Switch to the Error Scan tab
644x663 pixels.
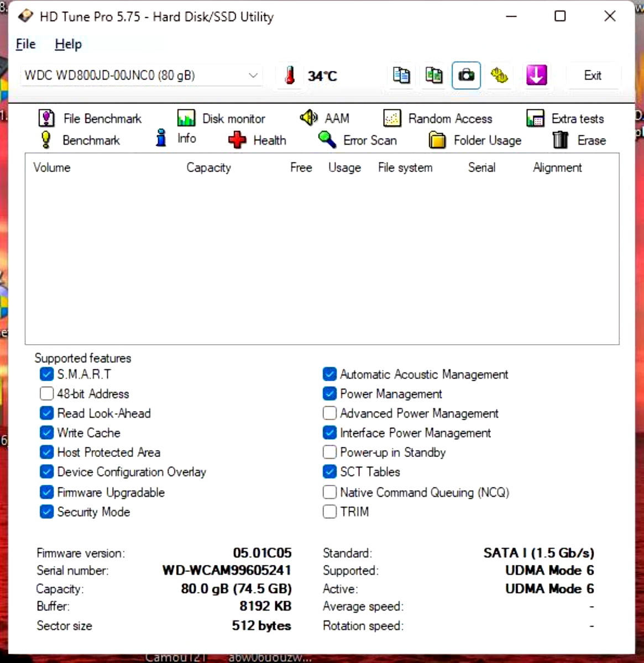tap(358, 140)
